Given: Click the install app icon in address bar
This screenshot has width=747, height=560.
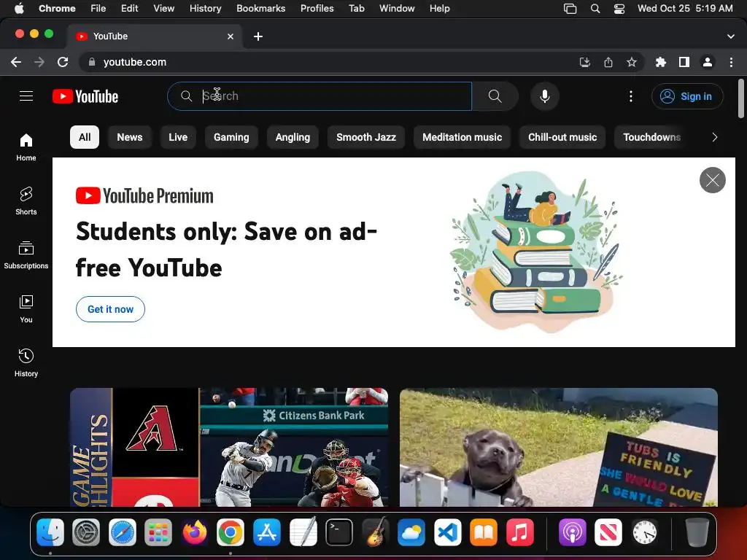Looking at the screenshot, I should tap(584, 62).
